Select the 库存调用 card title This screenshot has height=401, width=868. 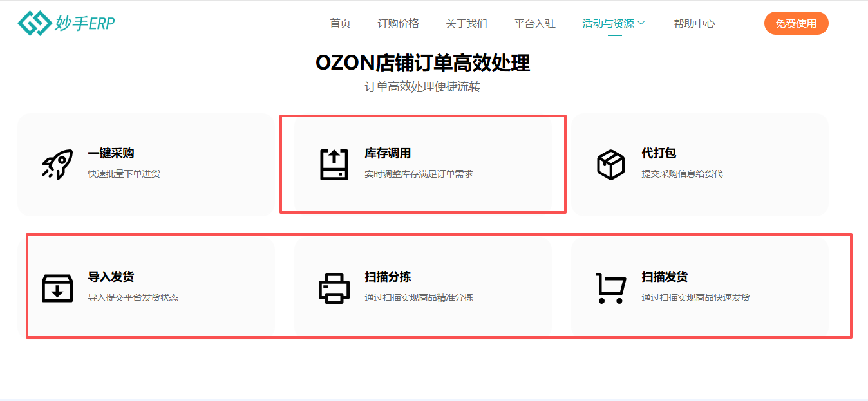point(388,153)
